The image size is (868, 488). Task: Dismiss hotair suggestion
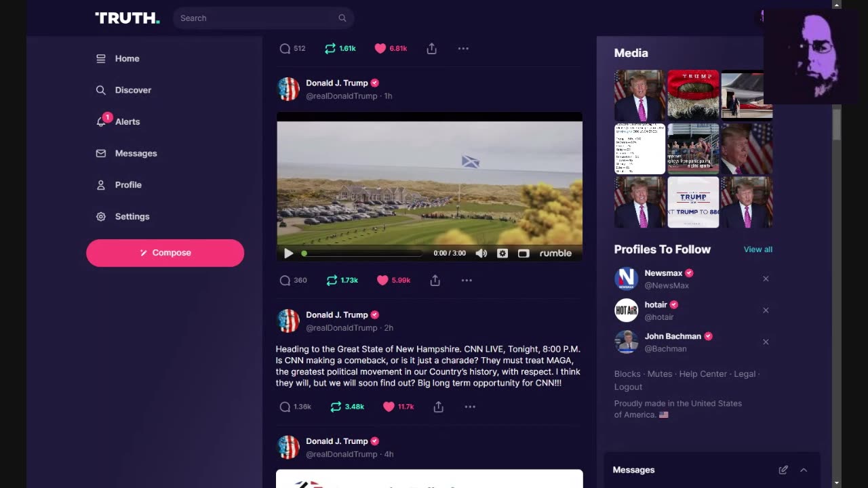coord(766,310)
